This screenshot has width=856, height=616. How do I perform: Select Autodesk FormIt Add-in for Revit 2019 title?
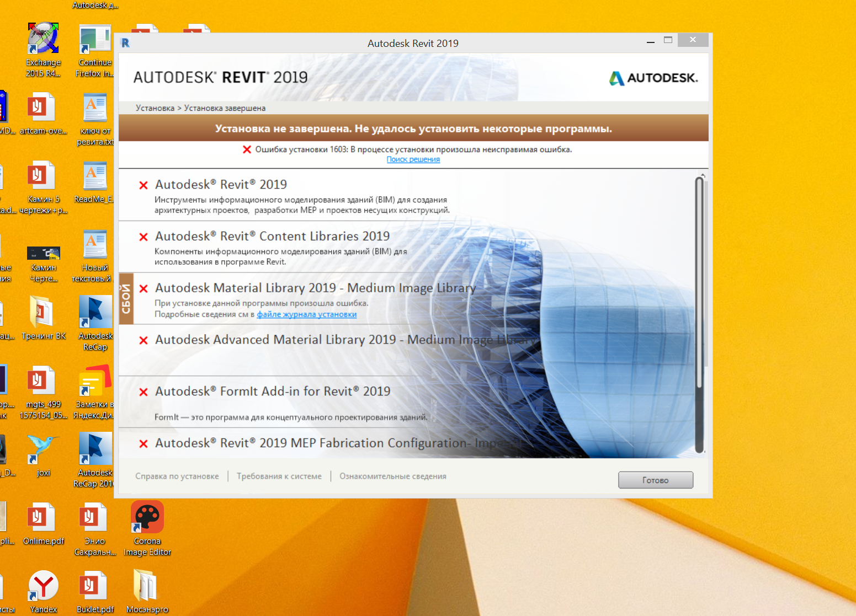coord(273,391)
